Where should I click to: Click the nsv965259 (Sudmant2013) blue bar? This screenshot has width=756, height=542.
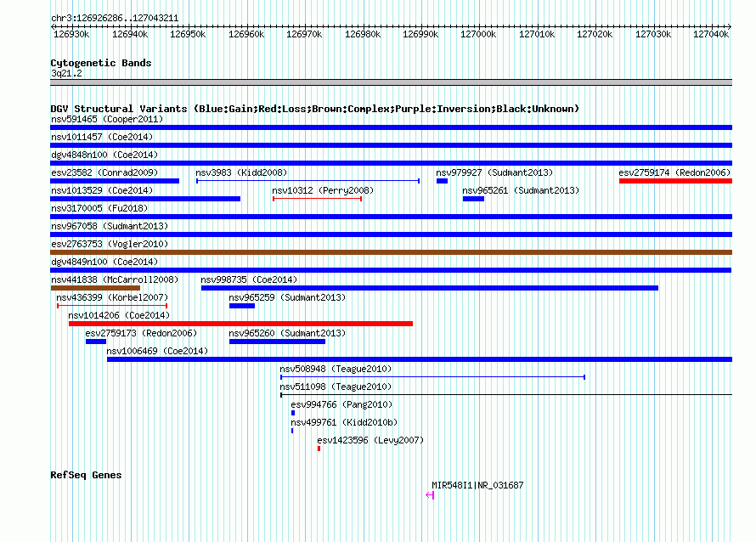tap(242, 306)
